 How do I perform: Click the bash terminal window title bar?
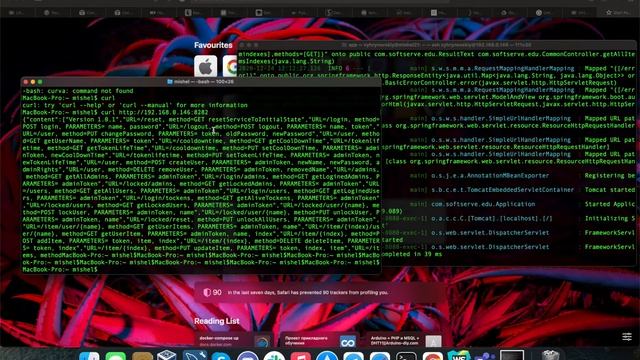click(x=202, y=82)
